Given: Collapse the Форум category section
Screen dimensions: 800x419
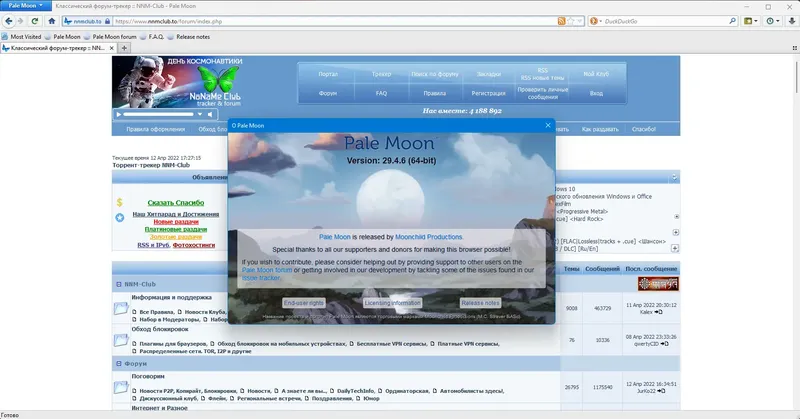Looking at the screenshot, I should (118, 364).
